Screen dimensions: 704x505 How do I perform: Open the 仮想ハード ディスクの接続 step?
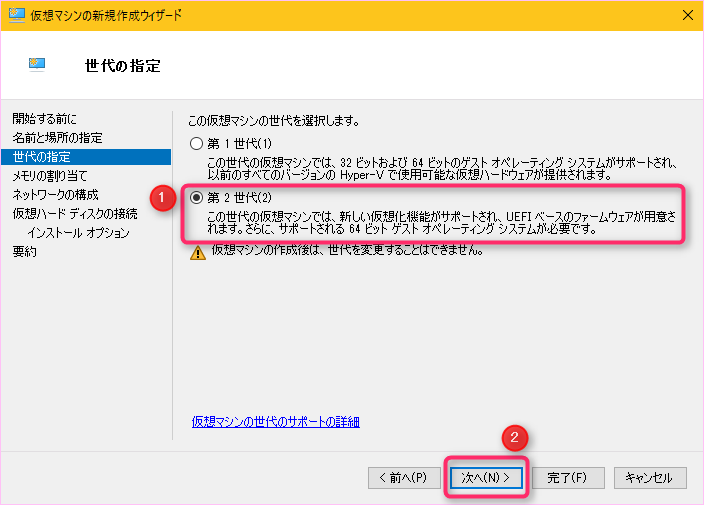point(75,214)
